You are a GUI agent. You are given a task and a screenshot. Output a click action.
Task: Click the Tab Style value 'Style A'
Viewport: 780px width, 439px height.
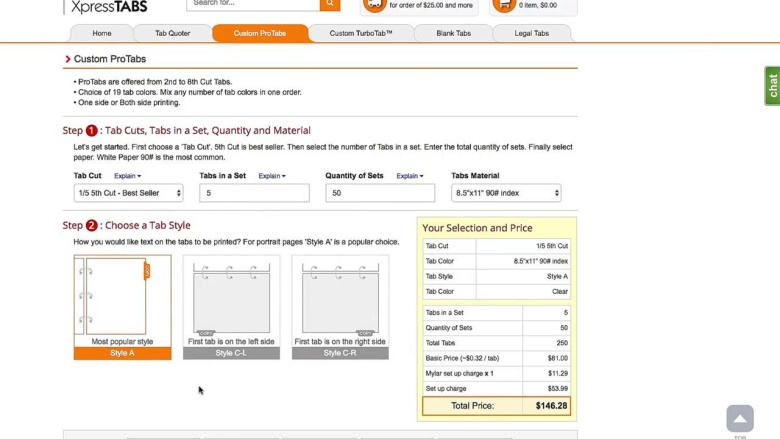(557, 276)
